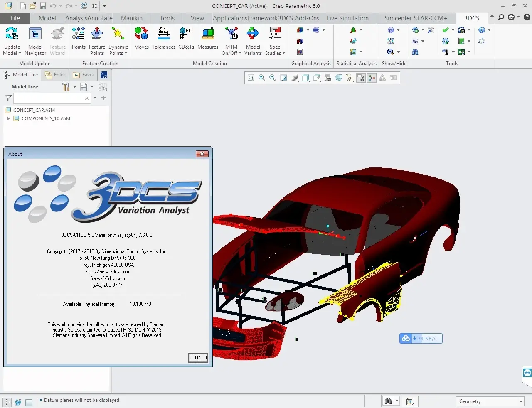Click the camera table snapshot icon
532x408 pixels.
point(328,78)
